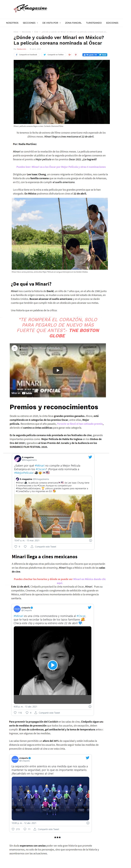The height and width of the screenshot is (868, 131).
Task: Expand the SECCIONES dropdown menu
Action: click(30, 23)
